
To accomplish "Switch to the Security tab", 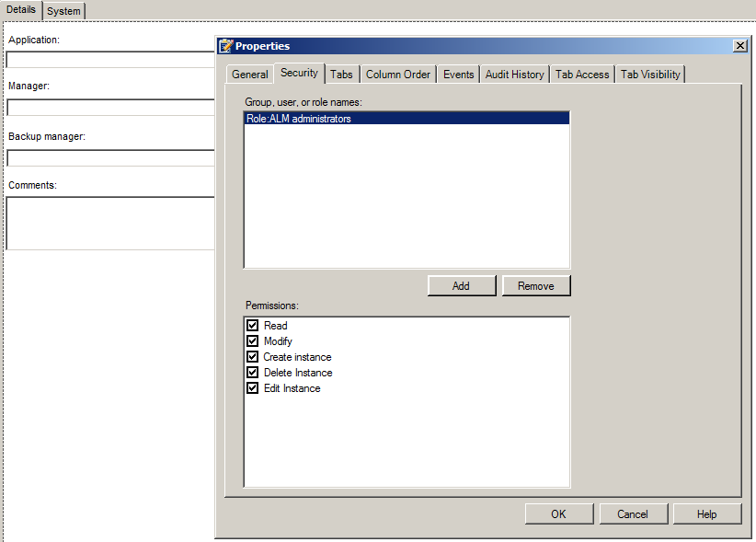I will pos(298,74).
